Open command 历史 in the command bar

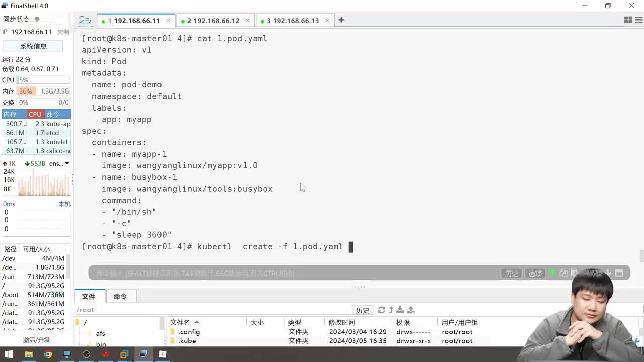pyautogui.click(x=512, y=273)
